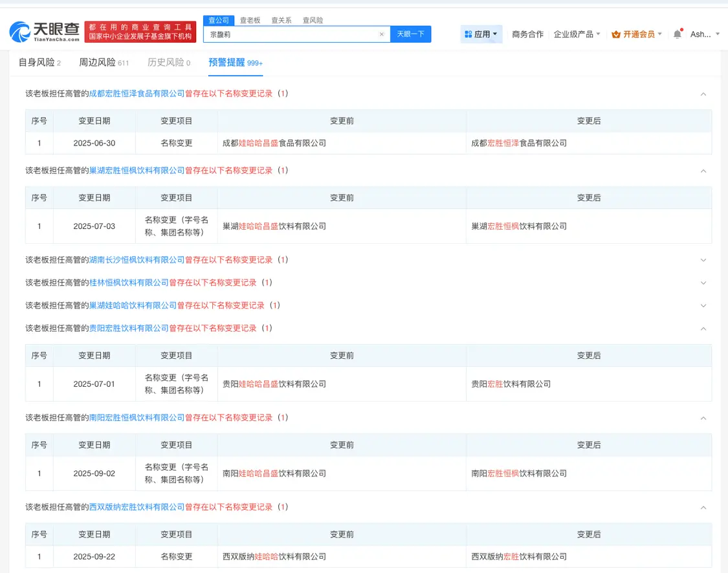Clear the search box text
Viewport: 728px width, 573px height.
pos(382,34)
